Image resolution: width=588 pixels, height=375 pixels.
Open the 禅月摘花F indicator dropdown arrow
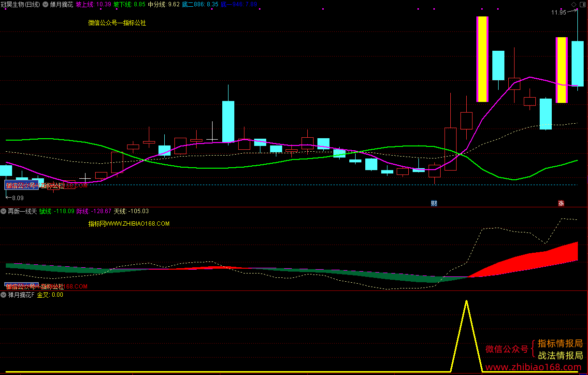pos(3,294)
